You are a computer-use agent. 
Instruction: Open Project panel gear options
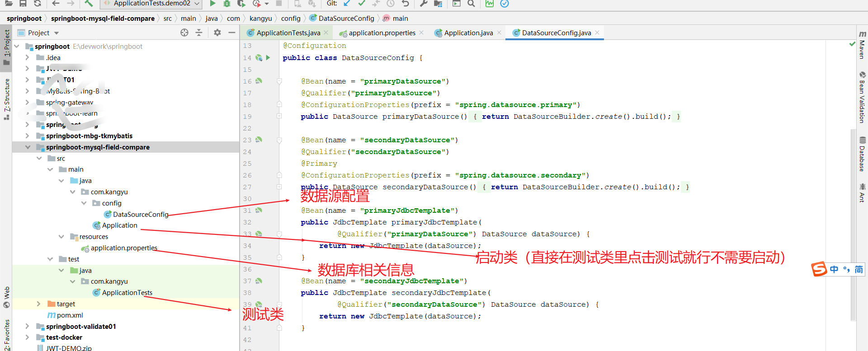(217, 33)
